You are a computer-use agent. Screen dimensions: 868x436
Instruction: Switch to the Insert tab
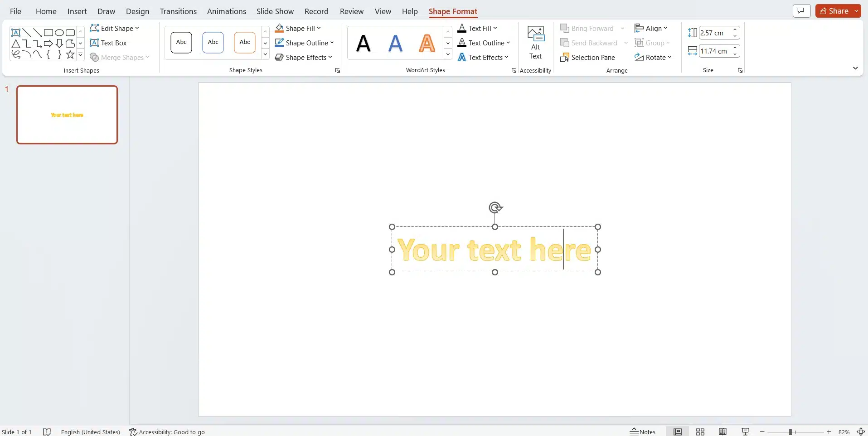pyautogui.click(x=77, y=11)
